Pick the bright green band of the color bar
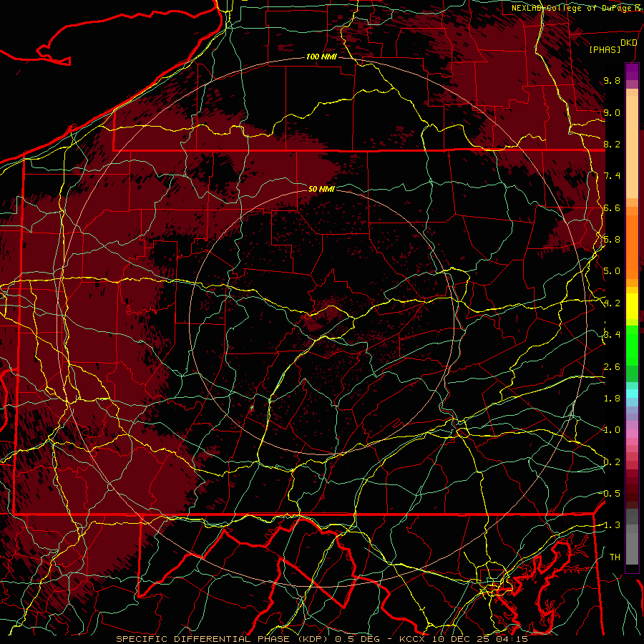Screen dimensions: 644x644 632,346
